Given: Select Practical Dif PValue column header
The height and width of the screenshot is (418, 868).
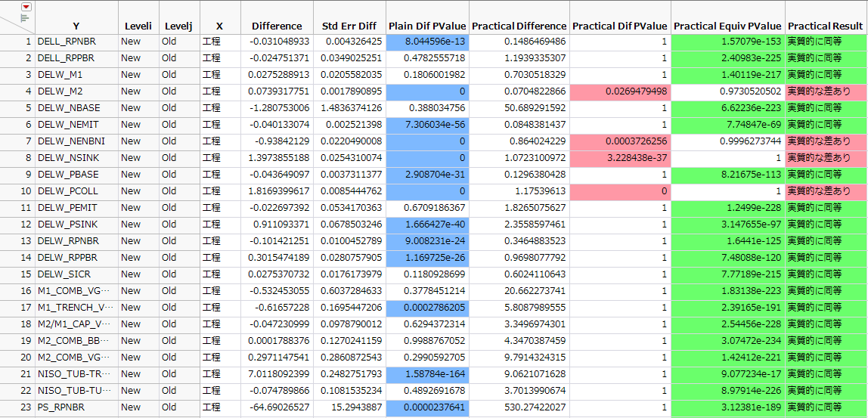Looking at the screenshot, I should pyautogui.click(x=620, y=26).
